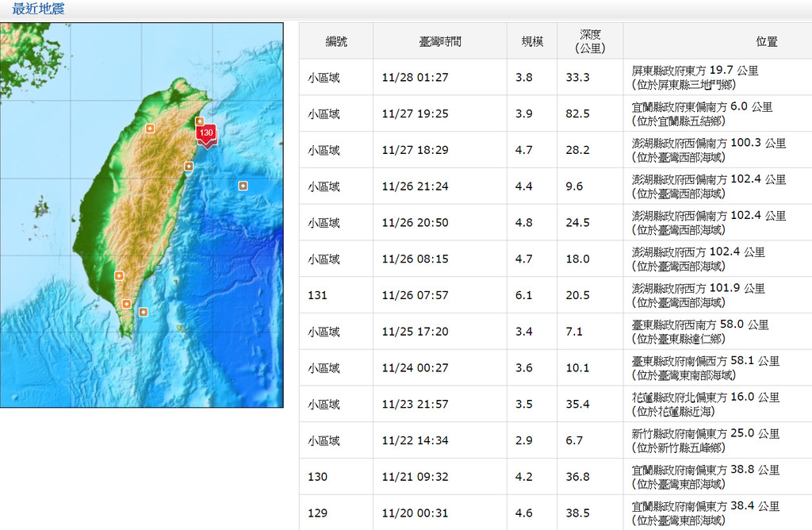Open earthquake number 130 in the table

[x=317, y=477]
